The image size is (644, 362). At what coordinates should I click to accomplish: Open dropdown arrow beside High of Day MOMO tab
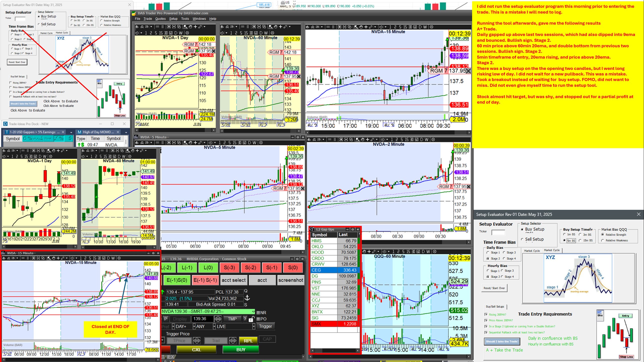coord(126,132)
